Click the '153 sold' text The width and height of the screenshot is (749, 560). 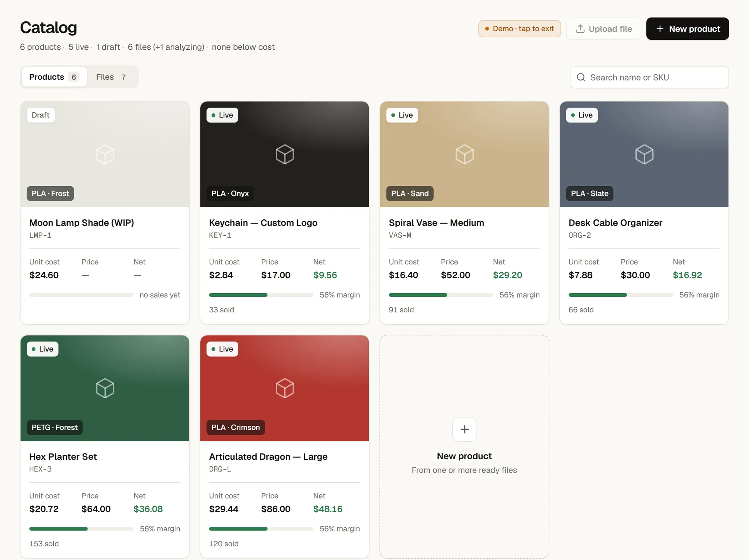[x=44, y=544]
